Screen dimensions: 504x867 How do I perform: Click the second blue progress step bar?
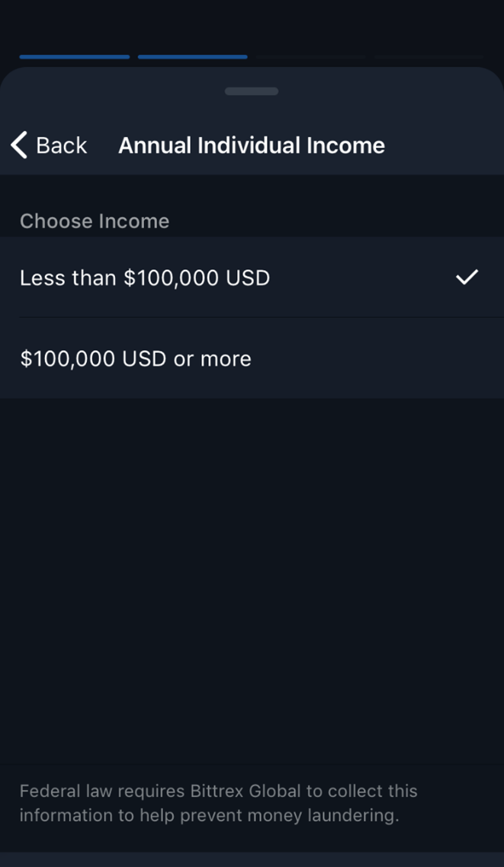coord(192,57)
